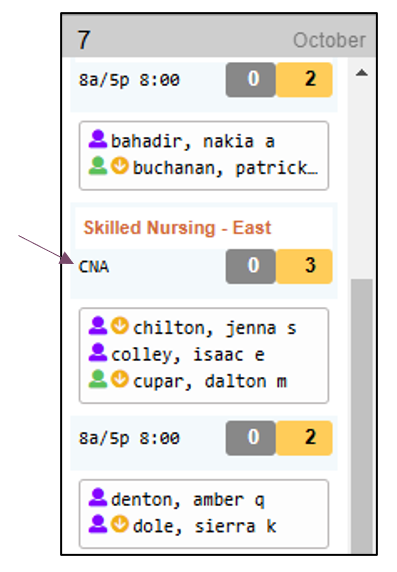Click yellow 2 badge on top 8a/5p shift
397x572 pixels.
[304, 80]
